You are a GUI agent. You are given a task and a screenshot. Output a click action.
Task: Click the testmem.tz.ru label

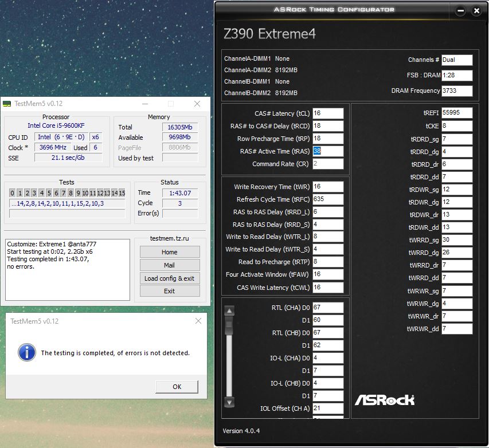tap(169, 238)
